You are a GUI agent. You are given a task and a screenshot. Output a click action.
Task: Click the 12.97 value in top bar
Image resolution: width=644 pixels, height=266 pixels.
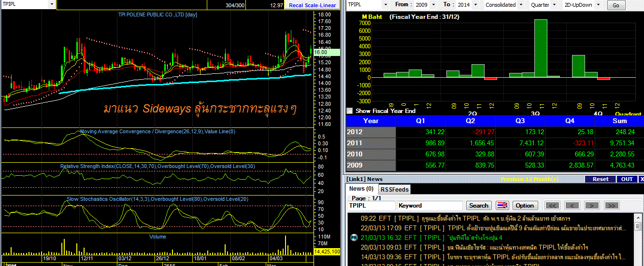(277, 5)
